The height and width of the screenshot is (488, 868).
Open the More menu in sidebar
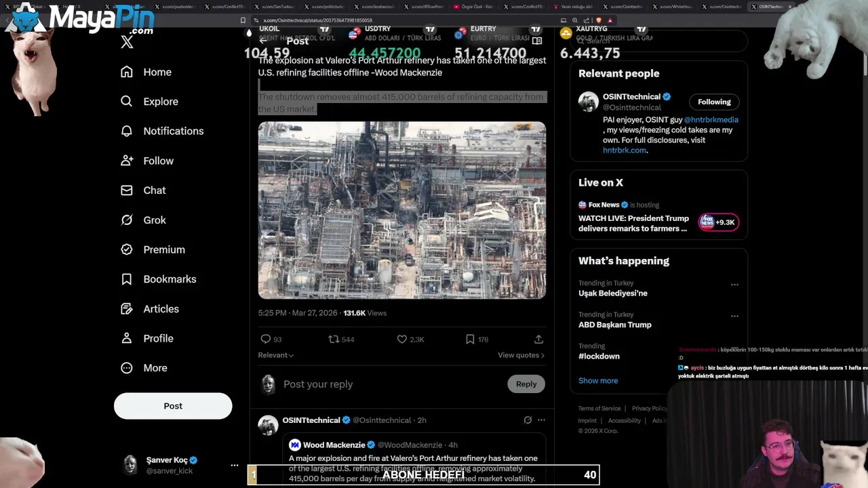[143, 368]
